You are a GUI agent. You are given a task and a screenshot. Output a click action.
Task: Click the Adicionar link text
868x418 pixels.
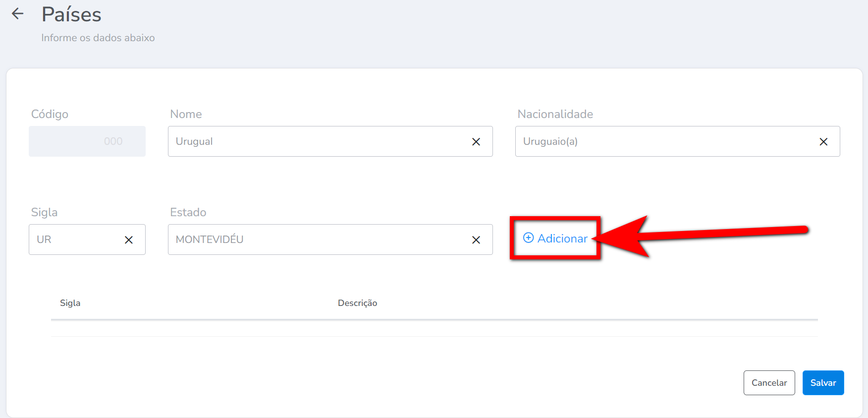click(562, 239)
